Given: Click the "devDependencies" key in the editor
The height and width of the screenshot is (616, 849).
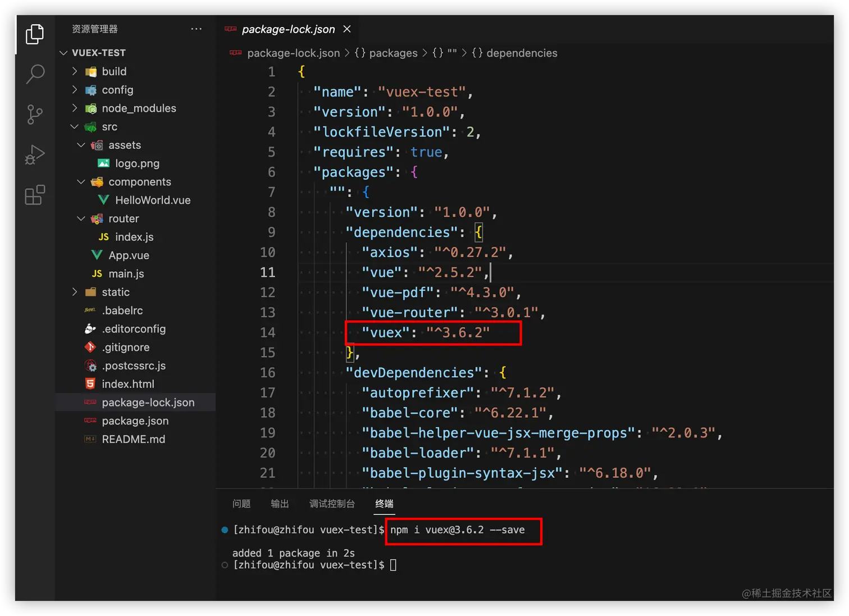Looking at the screenshot, I should 414,372.
